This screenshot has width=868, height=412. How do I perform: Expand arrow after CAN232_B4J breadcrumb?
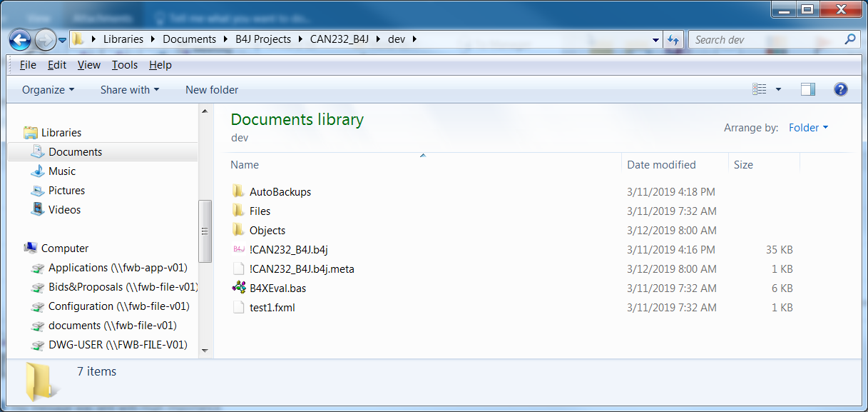click(x=378, y=39)
